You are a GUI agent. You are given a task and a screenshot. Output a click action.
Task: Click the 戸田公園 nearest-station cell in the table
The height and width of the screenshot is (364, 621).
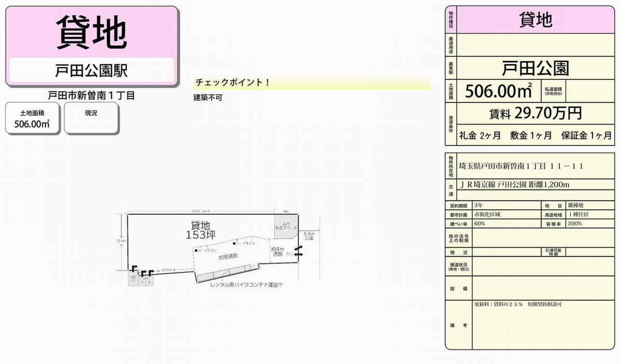535,68
